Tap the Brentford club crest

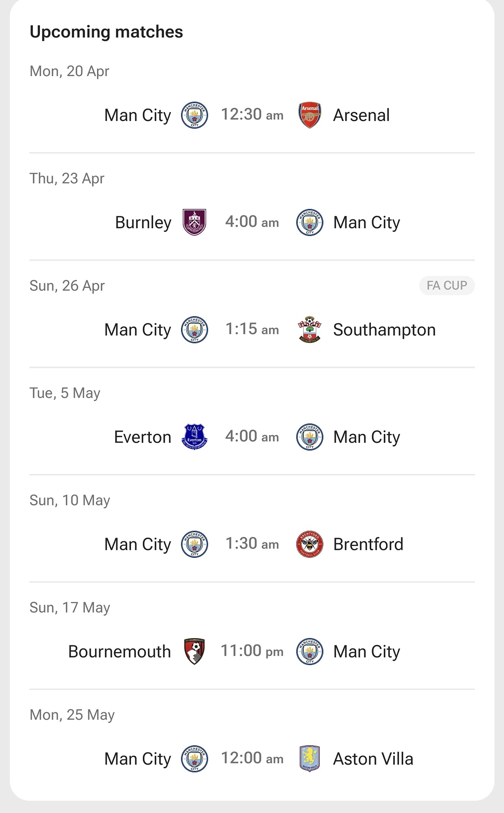click(x=310, y=544)
